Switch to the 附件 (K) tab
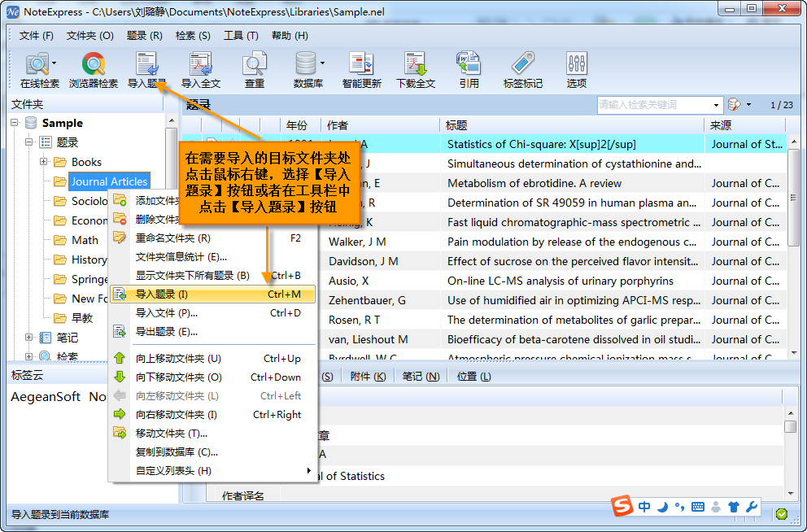This screenshot has width=807, height=532. [x=368, y=377]
